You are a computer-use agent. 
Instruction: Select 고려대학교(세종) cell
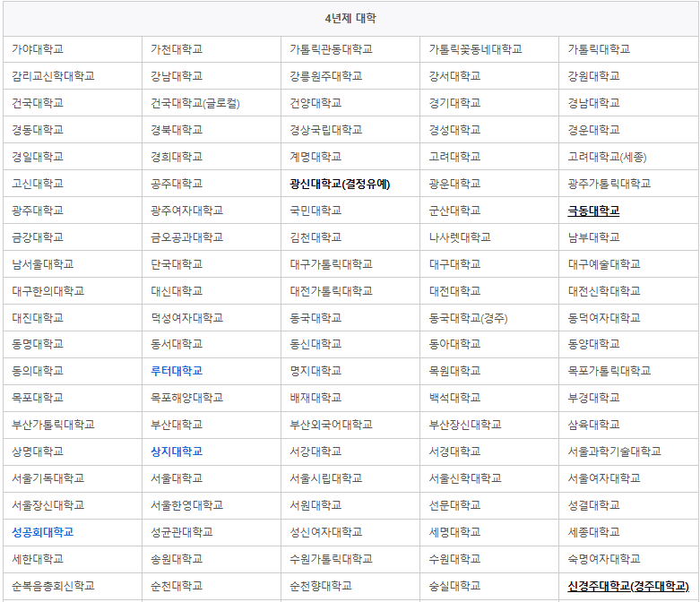628,156
